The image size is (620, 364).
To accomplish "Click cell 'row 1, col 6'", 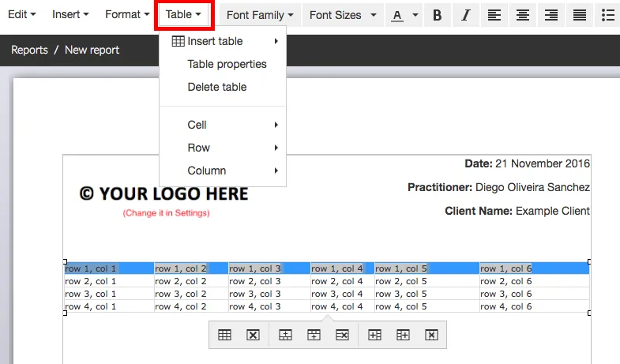I will [534, 268].
